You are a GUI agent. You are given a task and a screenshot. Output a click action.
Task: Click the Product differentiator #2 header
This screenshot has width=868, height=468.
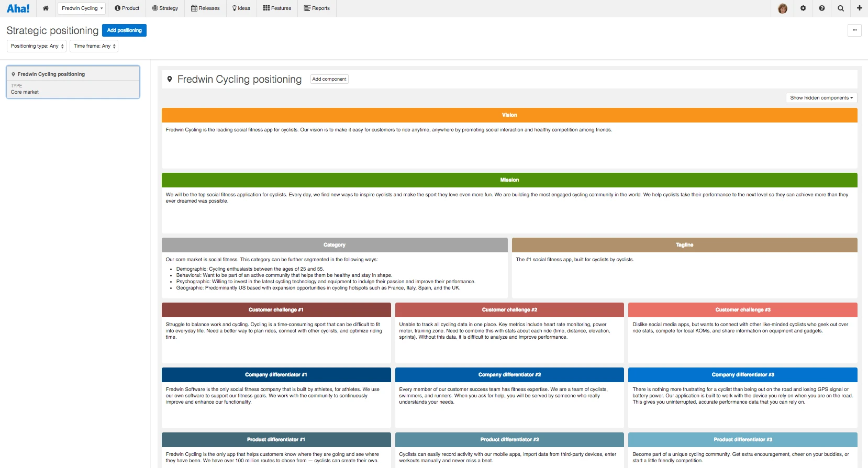(x=509, y=440)
